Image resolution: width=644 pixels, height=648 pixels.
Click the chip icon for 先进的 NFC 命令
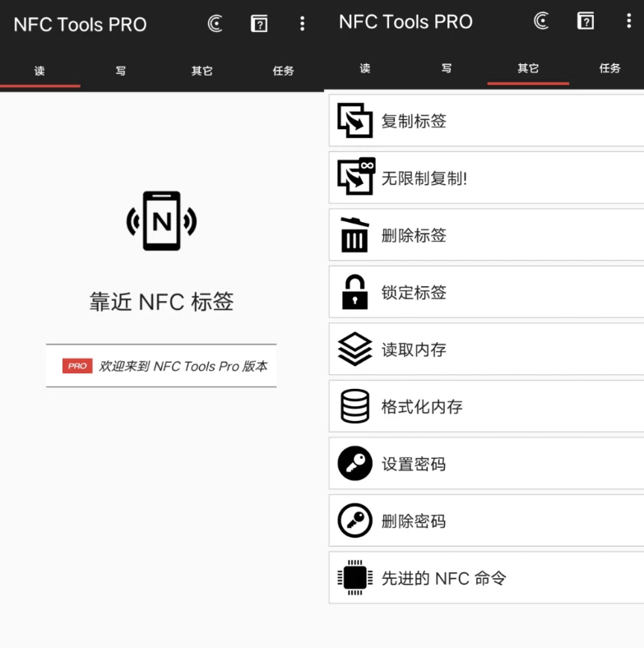355,577
